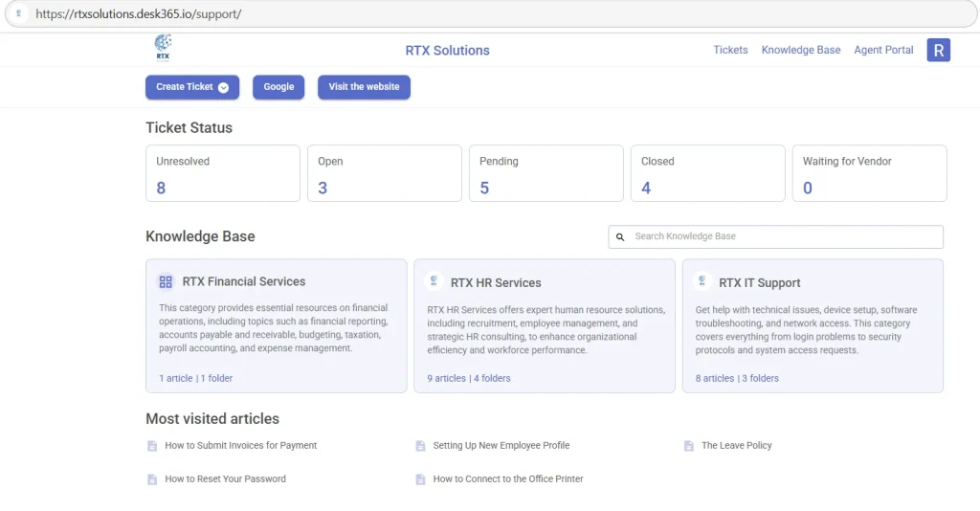This screenshot has width=980, height=511.
Task: Click the RTX IT Support category icon
Action: 702,281
